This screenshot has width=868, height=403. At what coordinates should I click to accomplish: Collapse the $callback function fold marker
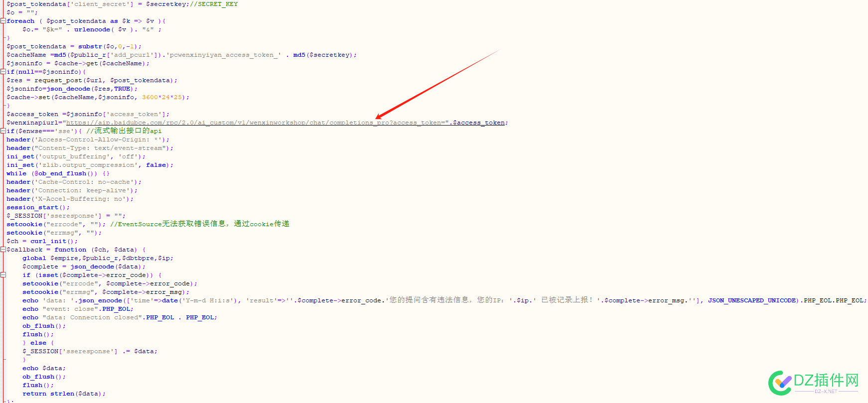(x=3, y=250)
